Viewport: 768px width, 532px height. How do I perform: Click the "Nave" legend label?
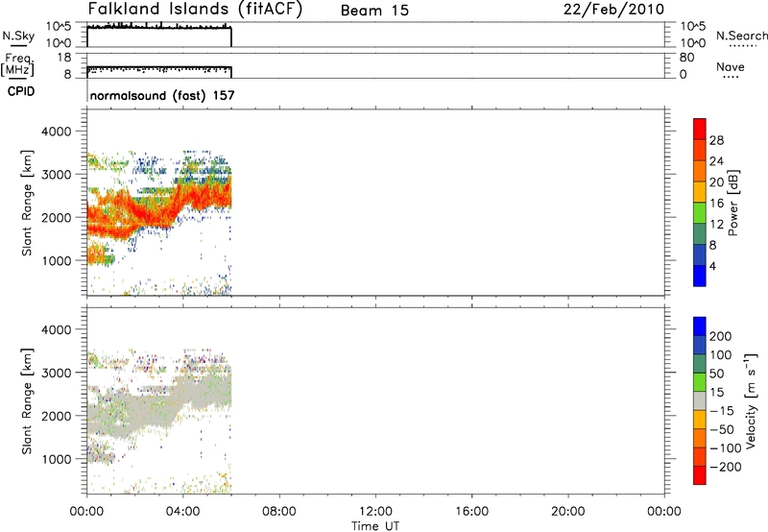(x=731, y=67)
